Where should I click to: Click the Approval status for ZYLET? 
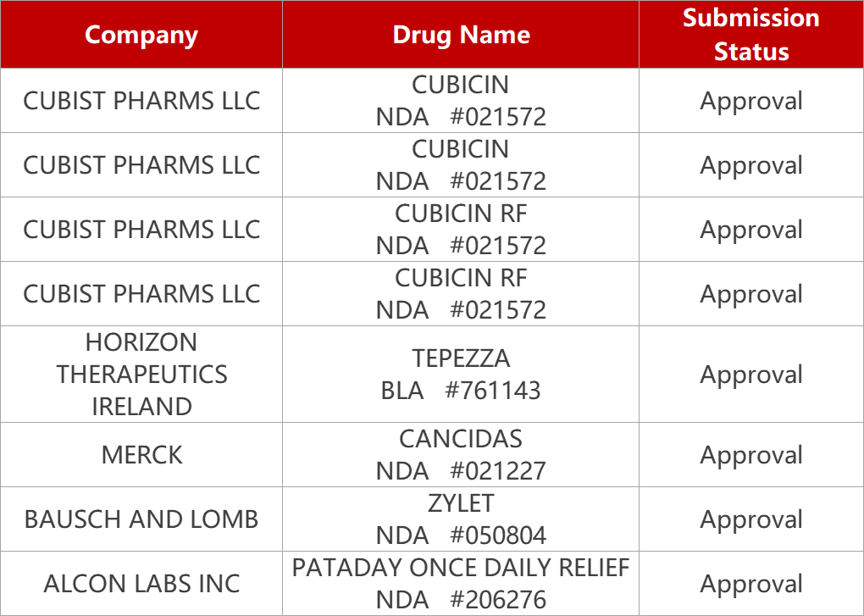pos(750,519)
